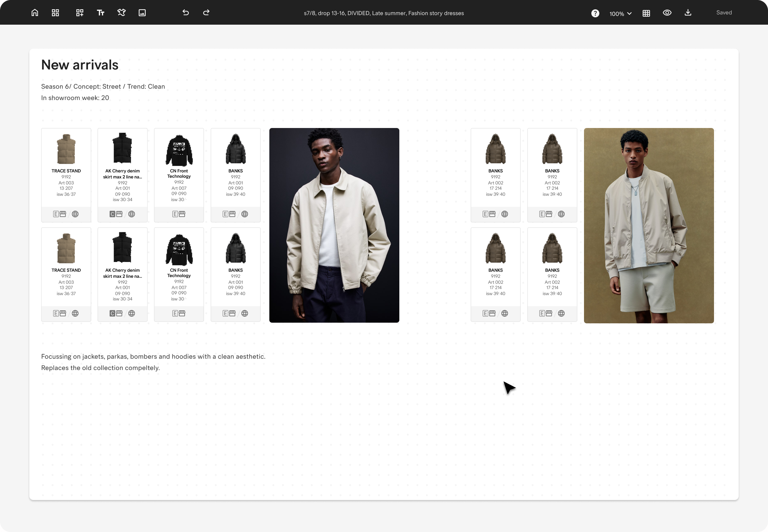Redo the last action
This screenshot has height=532, width=768.
pos(206,13)
